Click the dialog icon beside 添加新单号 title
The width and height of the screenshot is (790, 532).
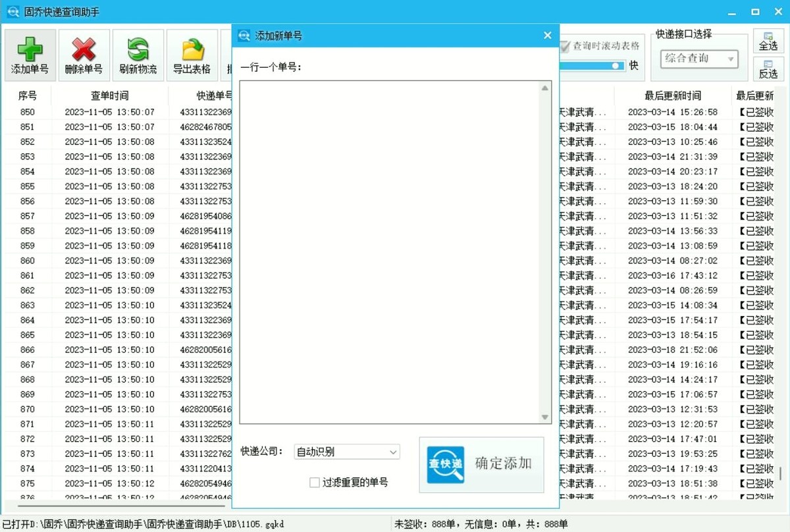(245, 35)
